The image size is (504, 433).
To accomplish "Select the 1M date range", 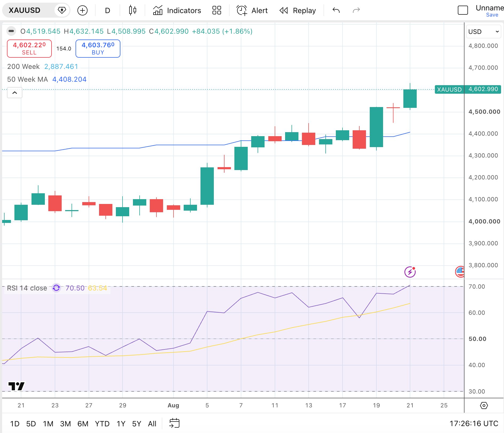I will 48,424.
